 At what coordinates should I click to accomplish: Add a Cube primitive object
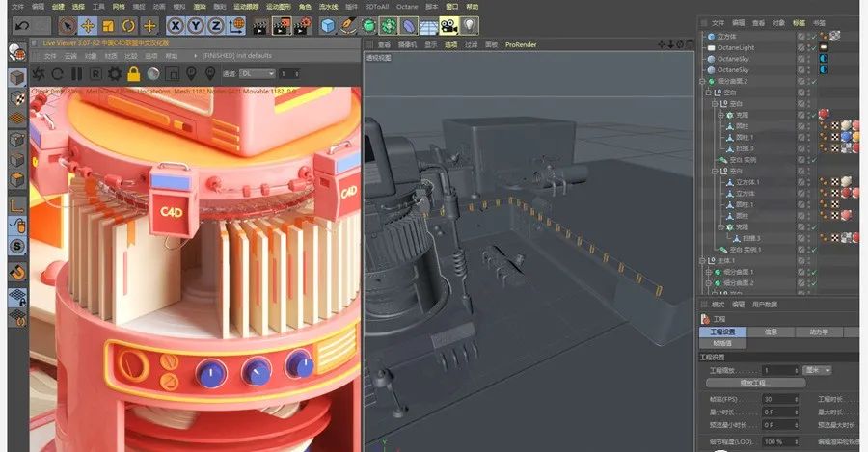click(328, 26)
